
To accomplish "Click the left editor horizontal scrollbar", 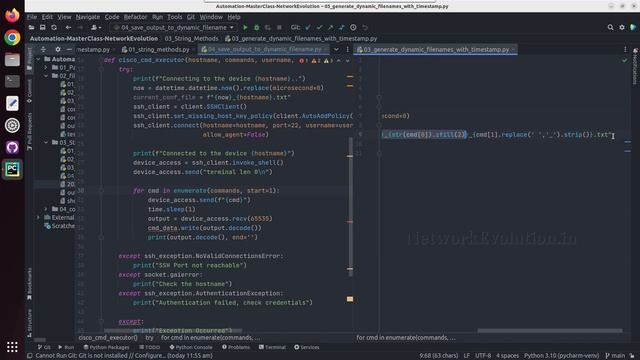I will tap(173, 331).
